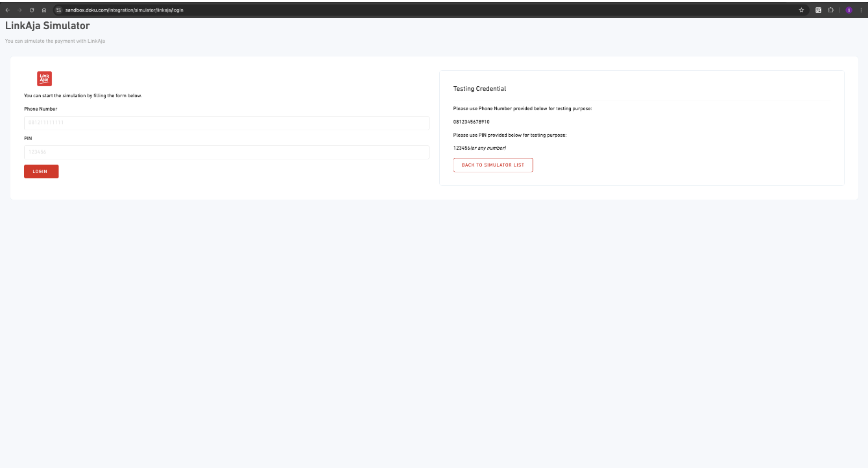This screenshot has height=468, width=868.
Task: Click the browser forward arrow
Action: (x=19, y=10)
